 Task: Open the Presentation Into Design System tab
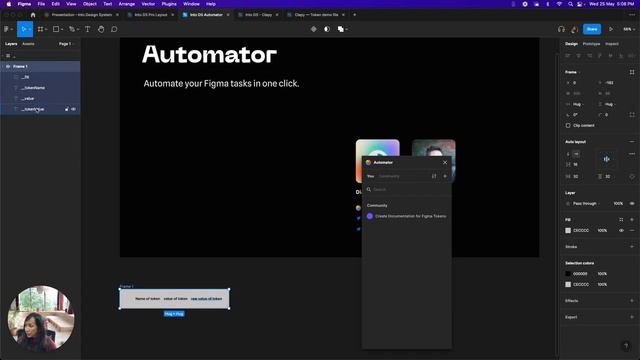[x=82, y=15]
